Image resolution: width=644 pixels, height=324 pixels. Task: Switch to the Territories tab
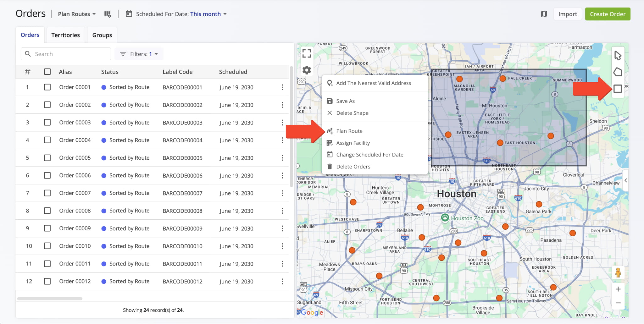(x=65, y=35)
